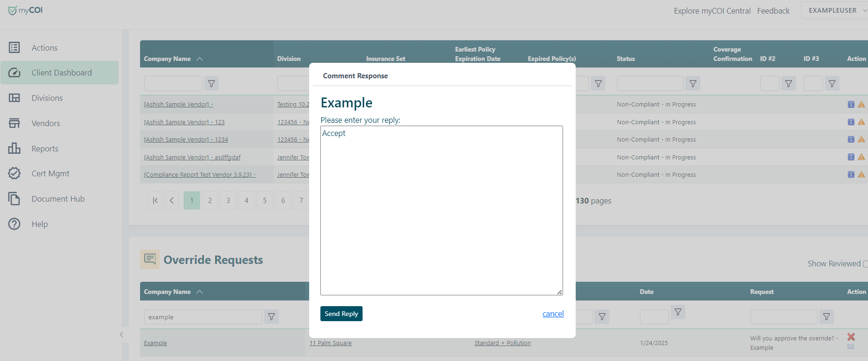Click the Send Reply button
Image resolution: width=868 pixels, height=361 pixels.
tap(341, 314)
